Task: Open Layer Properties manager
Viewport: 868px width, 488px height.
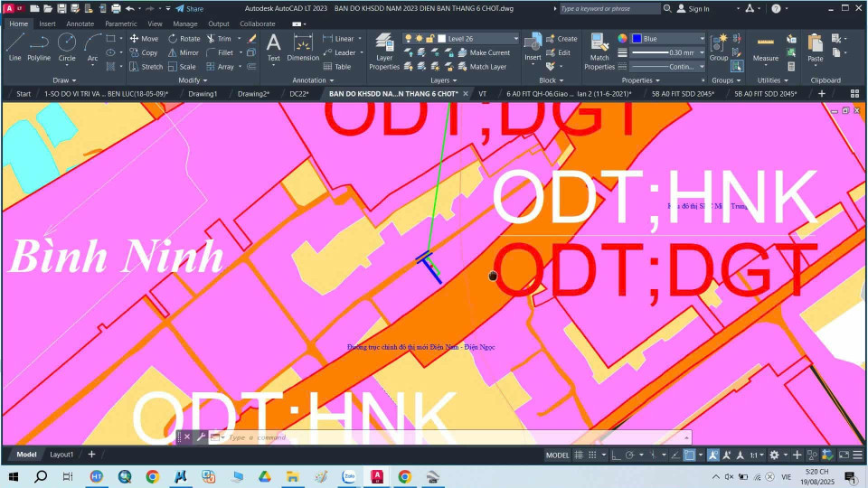Action: pos(384,52)
